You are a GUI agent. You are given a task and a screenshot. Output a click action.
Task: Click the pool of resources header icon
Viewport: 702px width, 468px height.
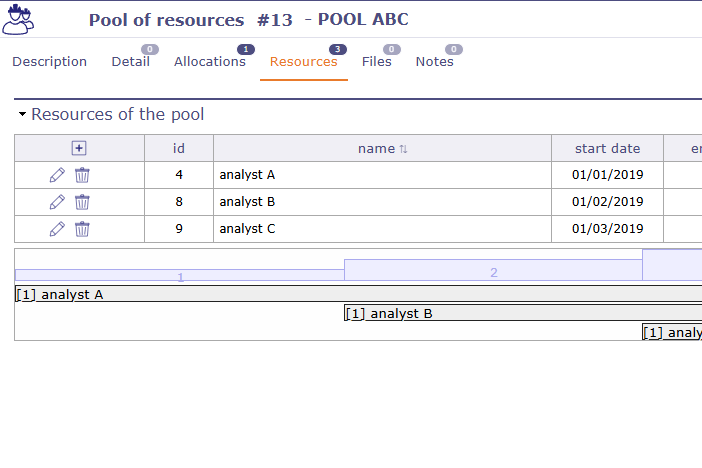pos(20,18)
